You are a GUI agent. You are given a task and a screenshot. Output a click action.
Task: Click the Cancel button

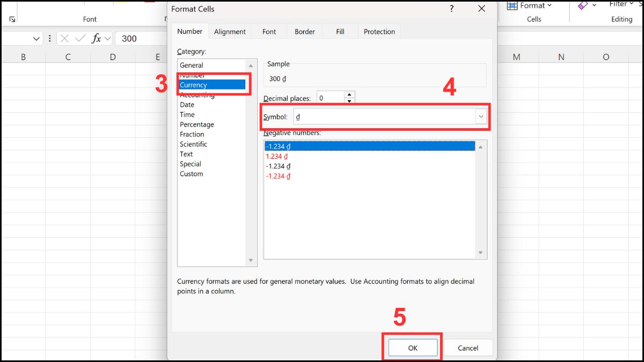(467, 348)
